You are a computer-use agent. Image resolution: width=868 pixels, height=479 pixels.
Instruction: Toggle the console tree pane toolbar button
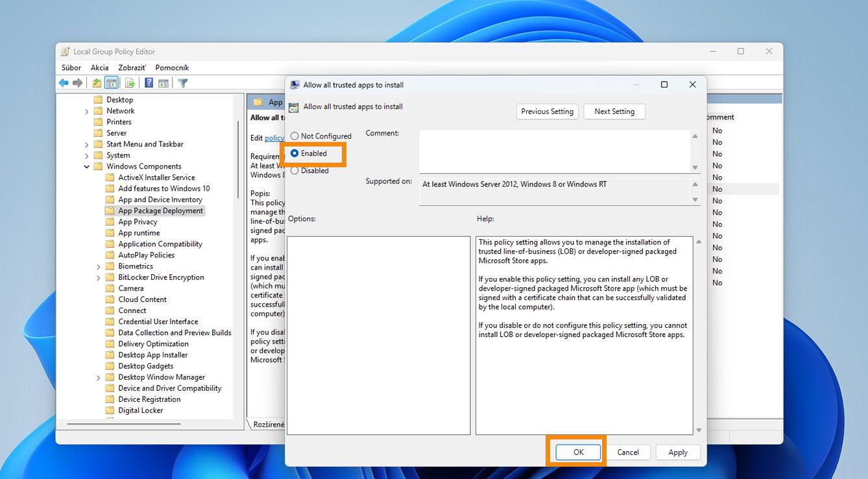(x=112, y=83)
